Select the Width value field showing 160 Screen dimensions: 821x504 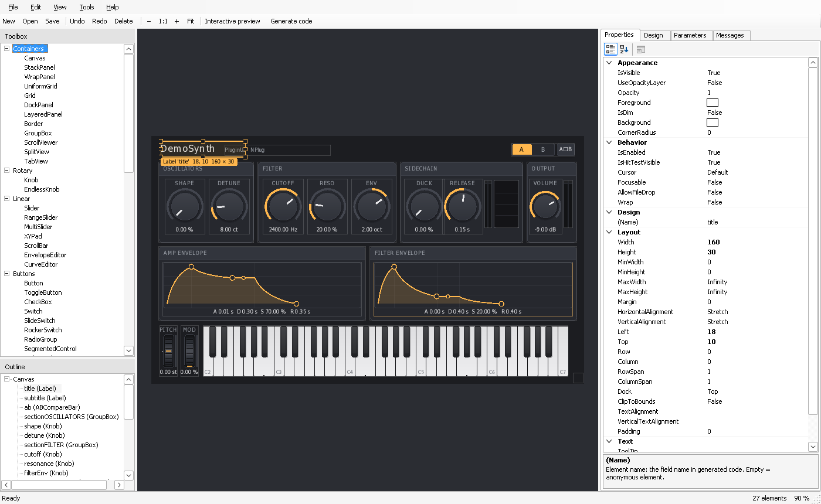756,242
